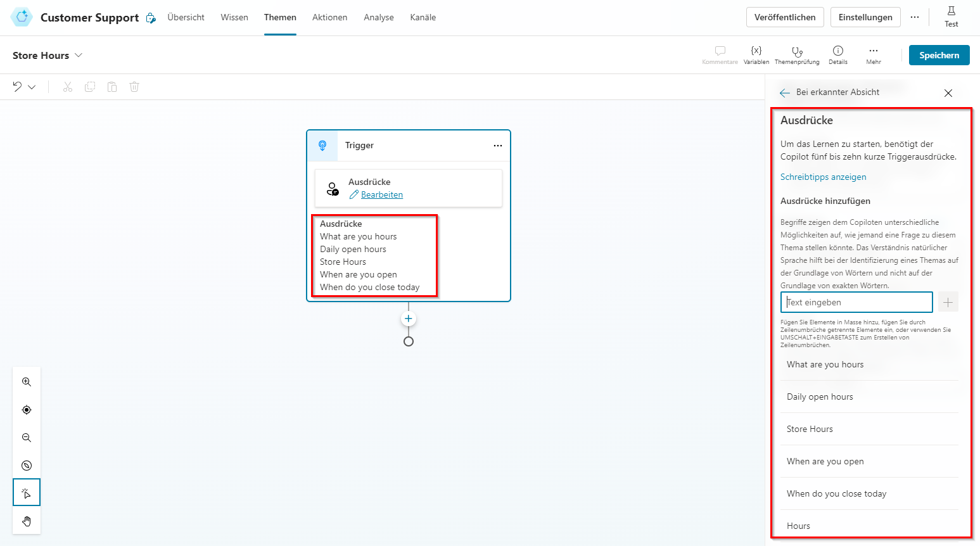Save the topic with Speichern
The image size is (980, 546).
pyautogui.click(x=939, y=55)
